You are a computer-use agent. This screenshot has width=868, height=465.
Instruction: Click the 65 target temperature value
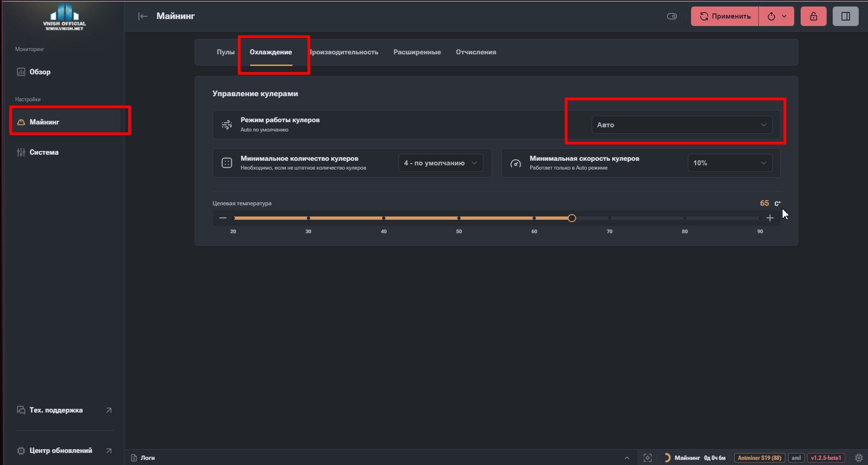[x=764, y=203]
